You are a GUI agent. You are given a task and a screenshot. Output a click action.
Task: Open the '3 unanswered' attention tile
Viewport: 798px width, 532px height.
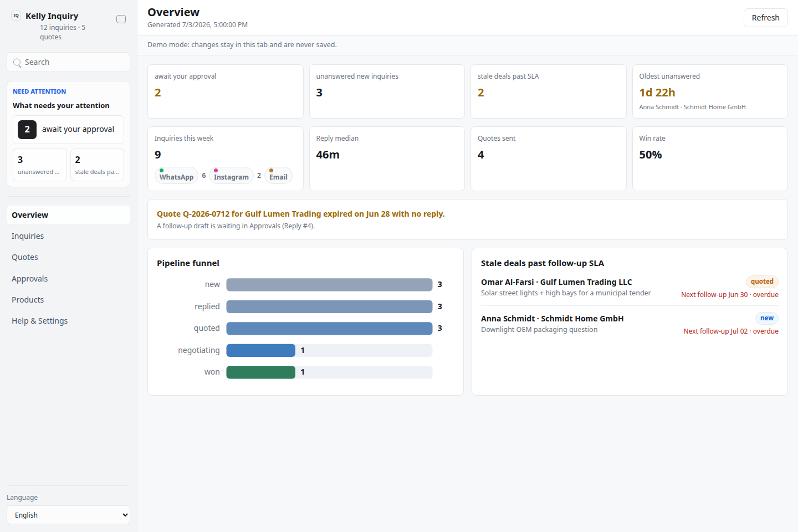[x=40, y=165]
